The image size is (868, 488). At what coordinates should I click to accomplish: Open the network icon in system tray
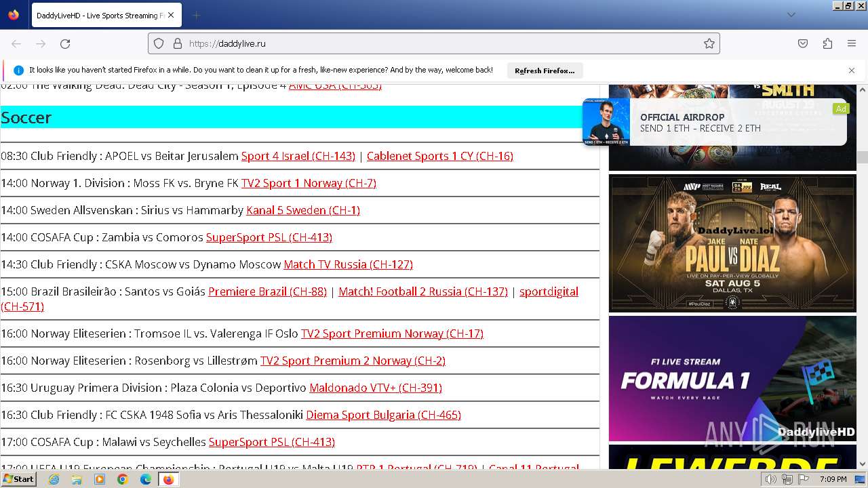787,479
